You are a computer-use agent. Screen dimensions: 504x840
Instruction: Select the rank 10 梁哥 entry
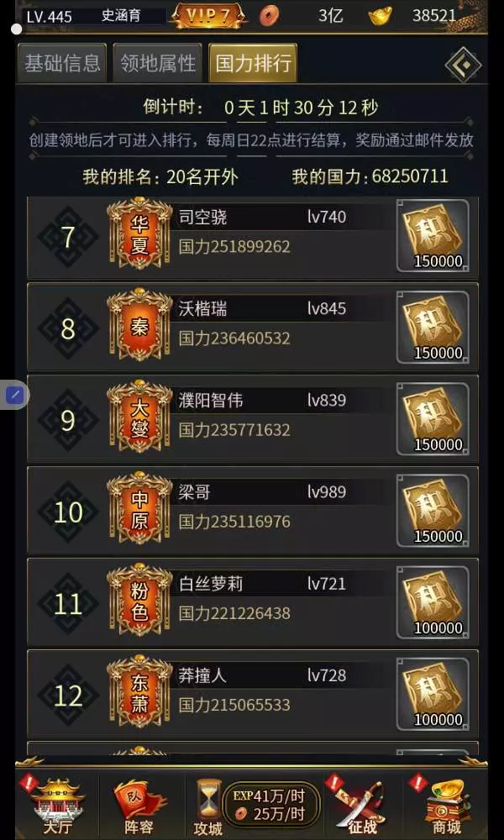click(x=253, y=510)
